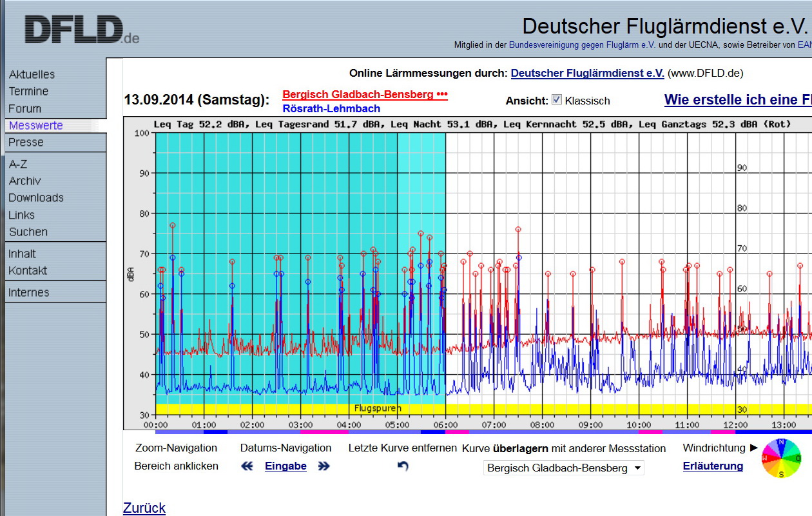Open the 'Wie erstelle ich eine' help link
The width and height of the screenshot is (812, 516).
[x=738, y=100]
